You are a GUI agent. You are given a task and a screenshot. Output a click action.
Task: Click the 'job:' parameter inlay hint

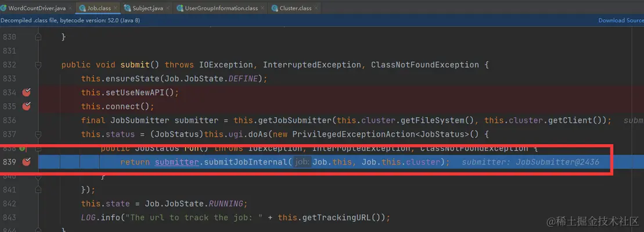click(302, 162)
